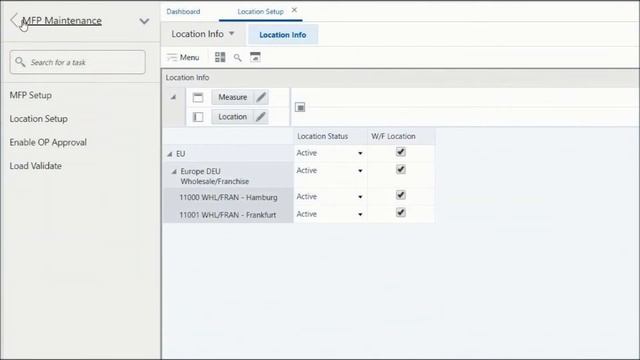The image size is (640, 360).
Task: Edit the Measure dimension with pencil icon
Action: [261, 97]
